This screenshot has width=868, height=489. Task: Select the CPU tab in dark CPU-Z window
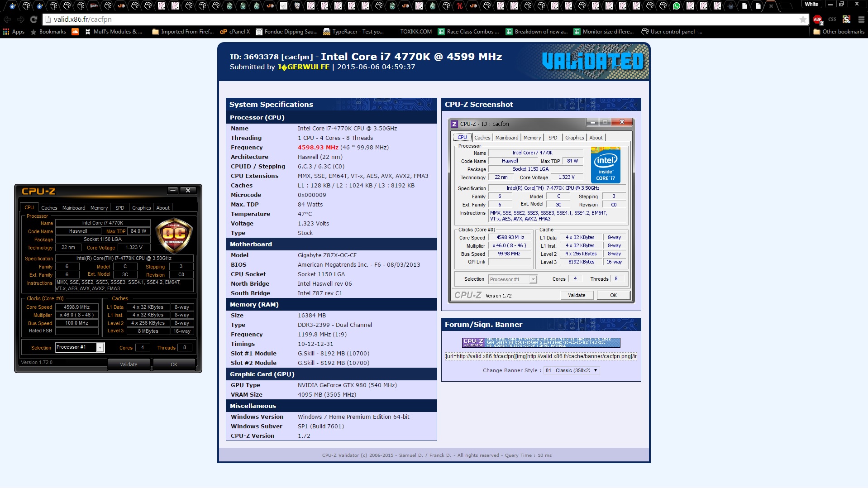(x=29, y=207)
